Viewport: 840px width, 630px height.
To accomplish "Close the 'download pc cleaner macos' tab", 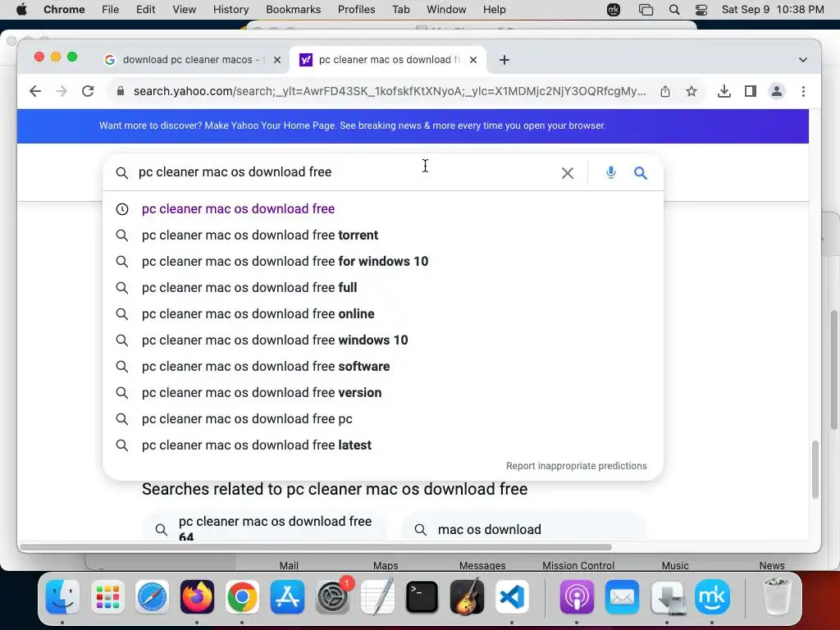I will tap(277, 60).
